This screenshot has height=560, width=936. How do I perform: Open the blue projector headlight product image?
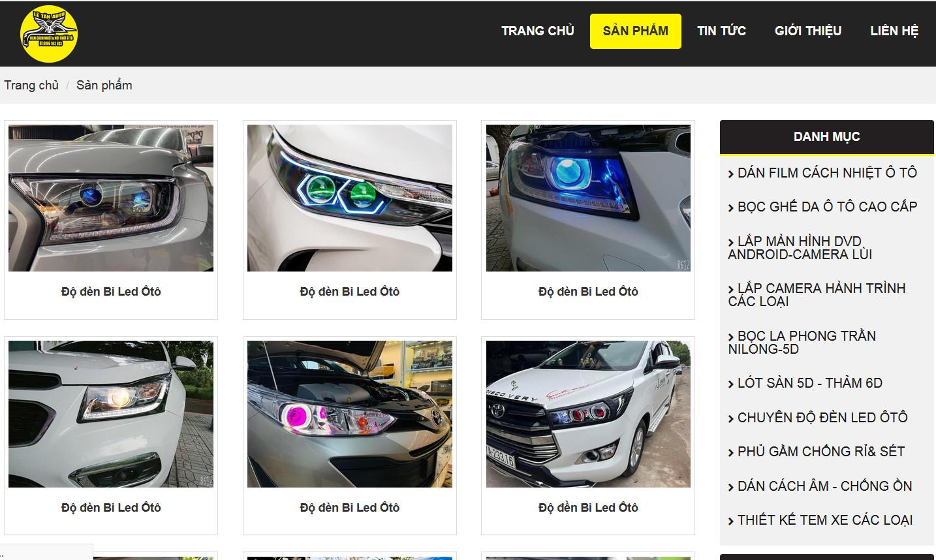tap(588, 198)
